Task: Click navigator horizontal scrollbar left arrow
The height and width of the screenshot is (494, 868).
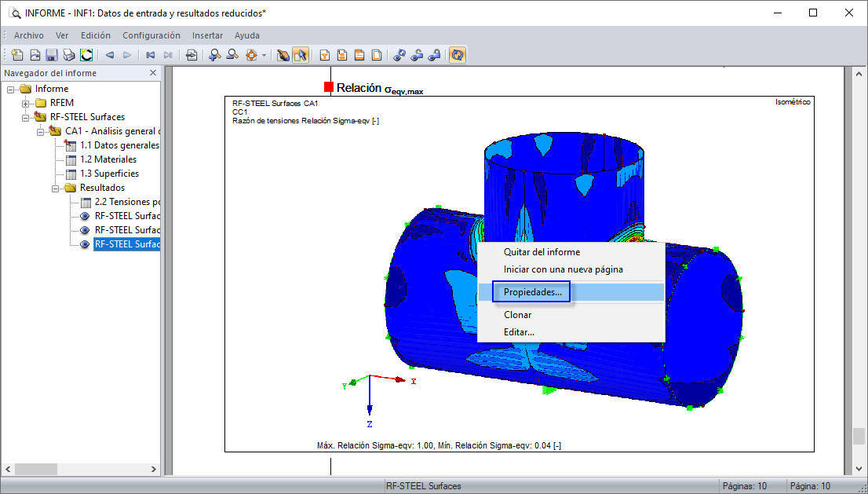Action: [x=7, y=469]
